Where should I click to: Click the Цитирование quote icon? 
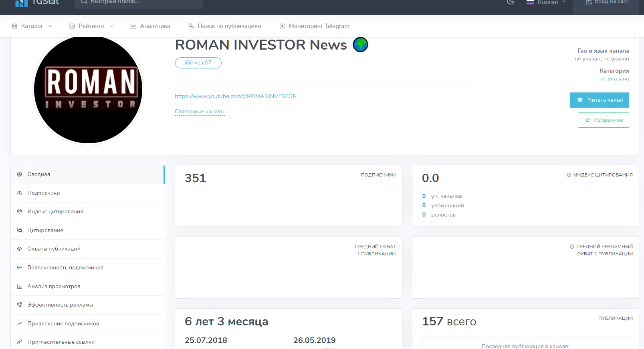tap(19, 230)
